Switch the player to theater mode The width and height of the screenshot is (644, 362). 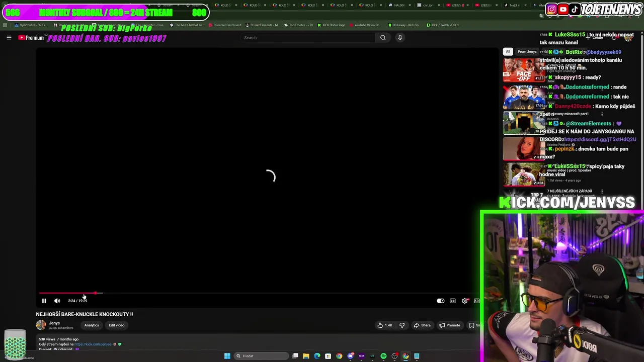[476, 301]
